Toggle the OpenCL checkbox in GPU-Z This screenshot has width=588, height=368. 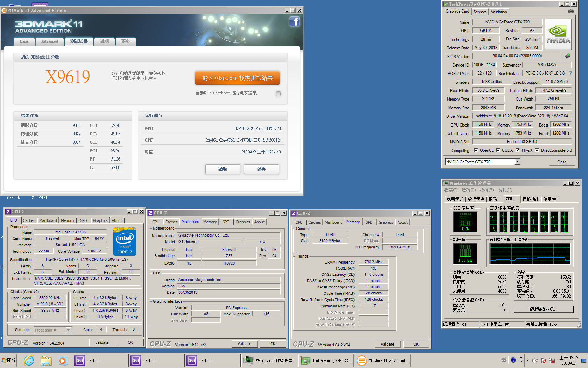click(476, 150)
